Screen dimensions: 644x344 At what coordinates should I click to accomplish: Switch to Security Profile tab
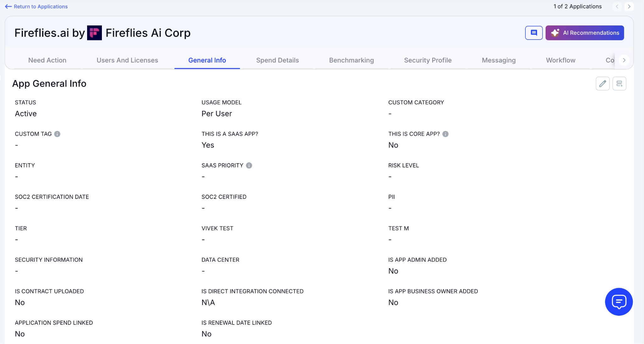tap(428, 60)
